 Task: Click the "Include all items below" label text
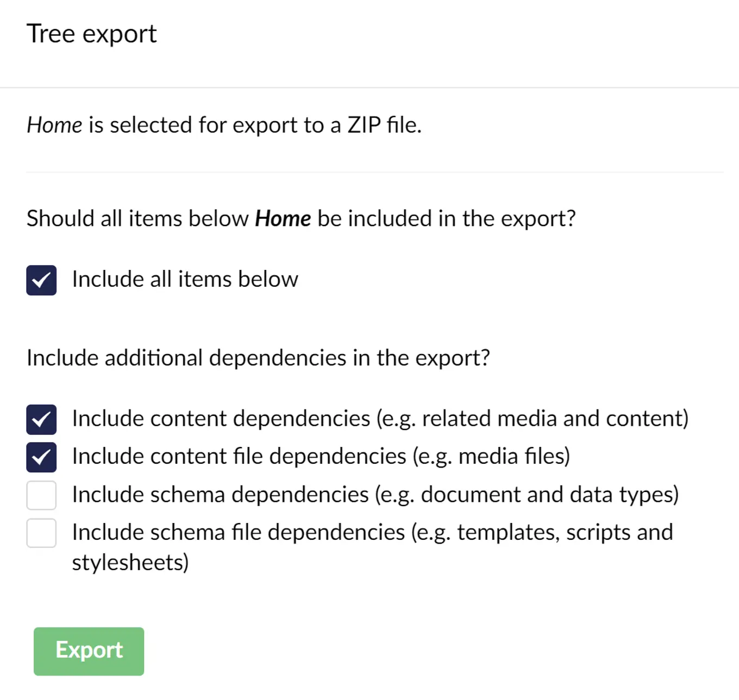click(x=185, y=280)
